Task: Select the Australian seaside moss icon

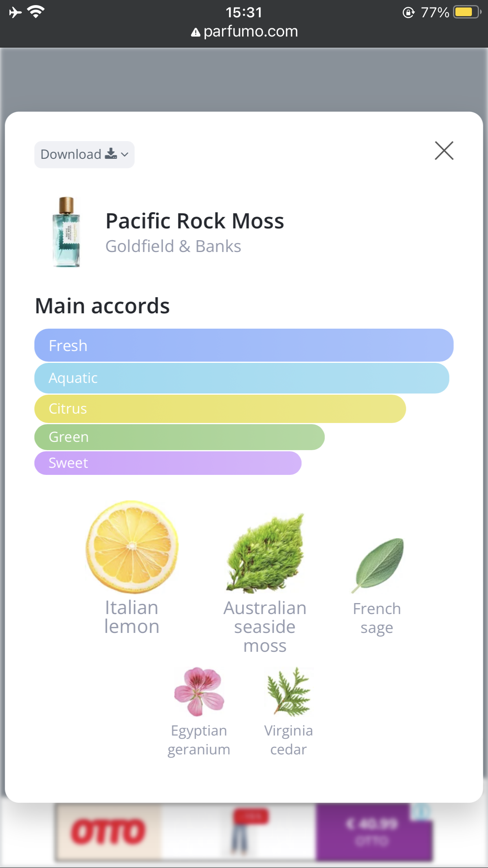Action: (x=265, y=553)
